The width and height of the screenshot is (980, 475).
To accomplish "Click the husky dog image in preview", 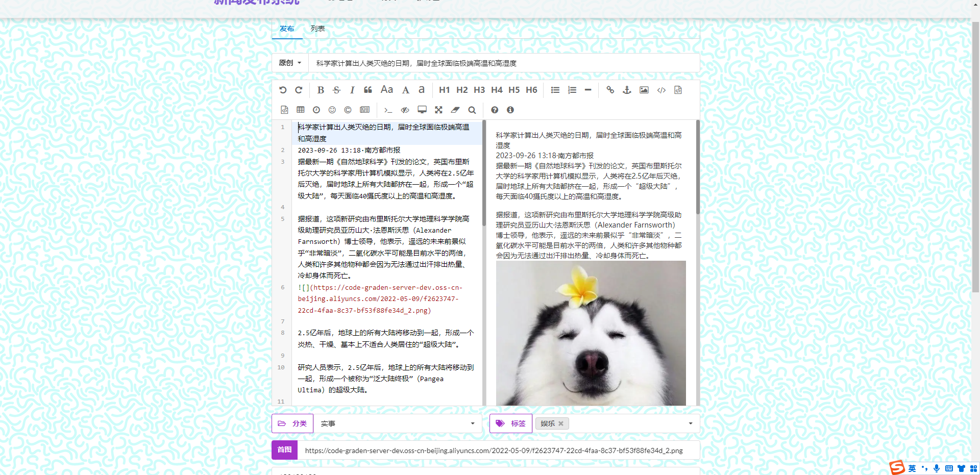I will [x=591, y=333].
